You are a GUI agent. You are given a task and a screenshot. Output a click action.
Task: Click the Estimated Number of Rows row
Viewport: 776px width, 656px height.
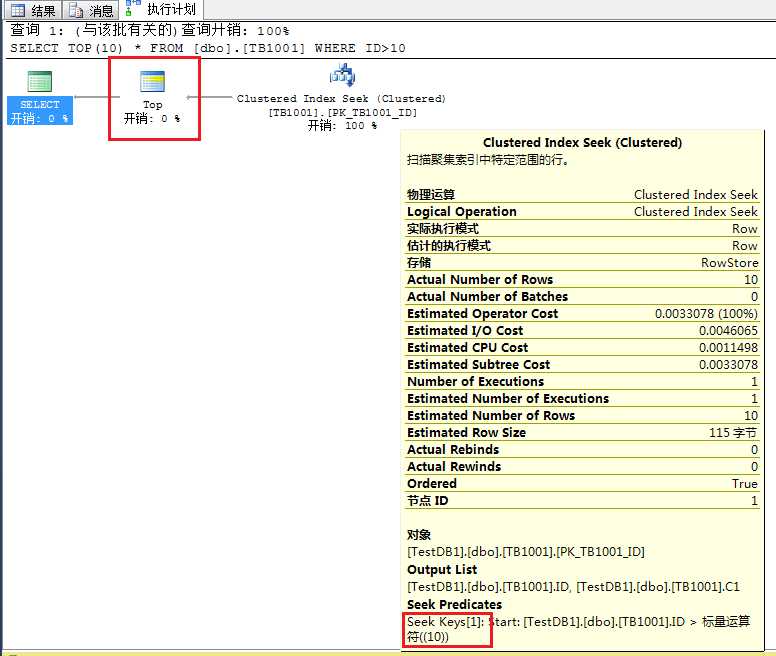(582, 415)
